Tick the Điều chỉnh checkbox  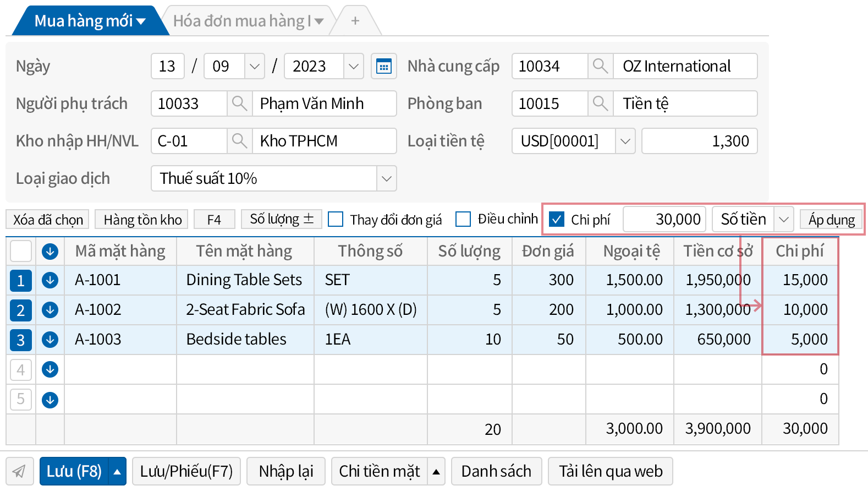coord(463,220)
